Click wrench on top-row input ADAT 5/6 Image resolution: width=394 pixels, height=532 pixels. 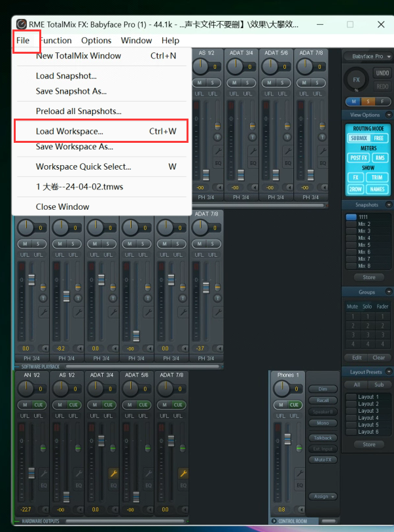tap(288, 151)
